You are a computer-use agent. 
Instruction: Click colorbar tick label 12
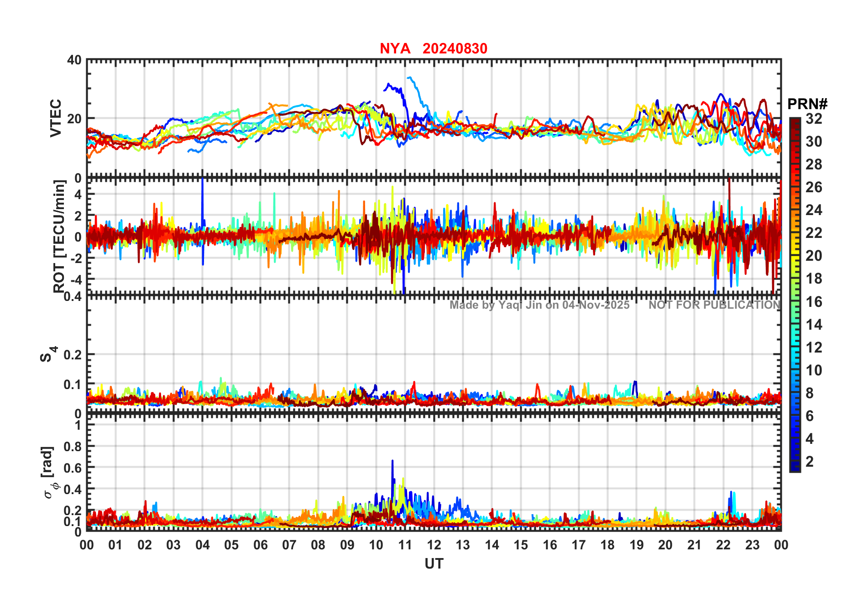tap(814, 348)
